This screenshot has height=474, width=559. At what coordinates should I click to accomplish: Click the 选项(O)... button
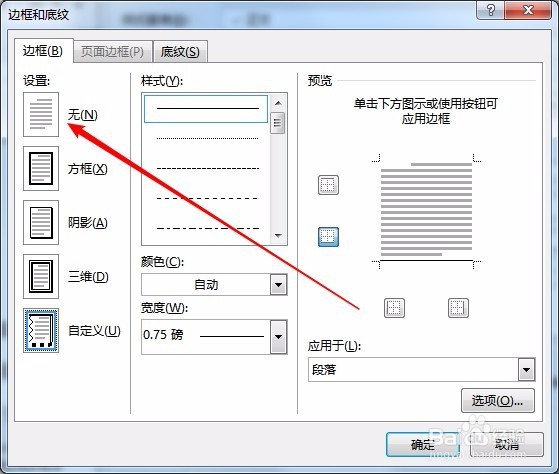coord(498,401)
